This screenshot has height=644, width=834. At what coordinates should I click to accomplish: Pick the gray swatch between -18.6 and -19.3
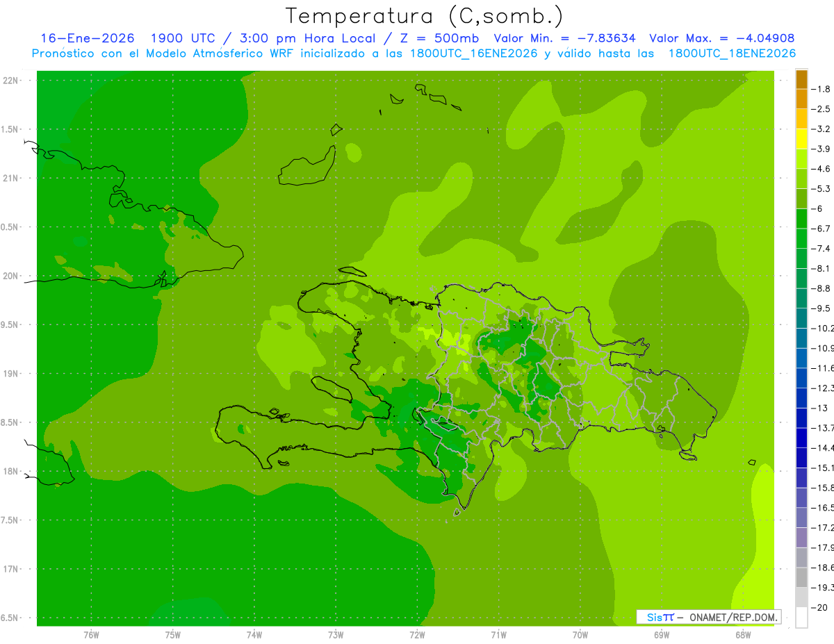[801, 577]
